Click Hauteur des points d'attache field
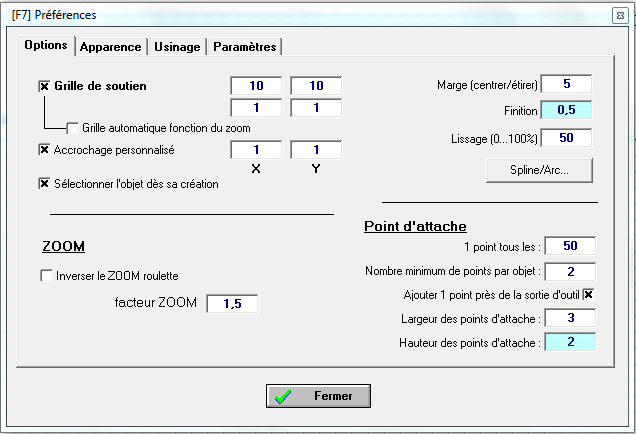This screenshot has width=636, height=434. click(570, 343)
